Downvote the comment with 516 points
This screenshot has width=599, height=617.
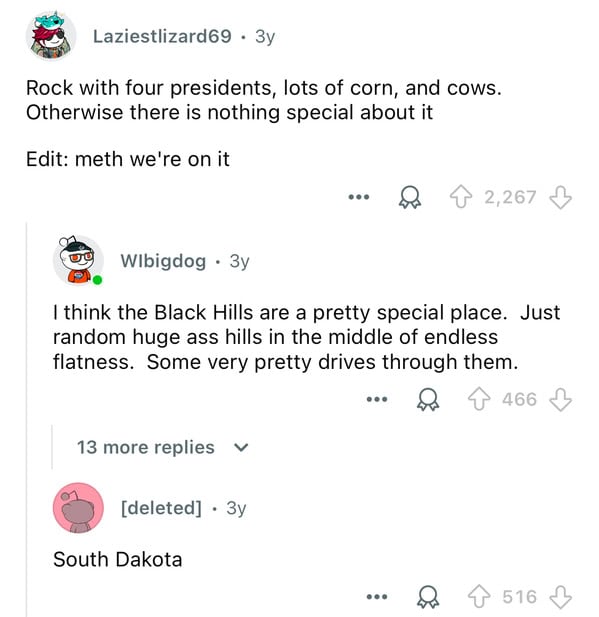point(560,597)
